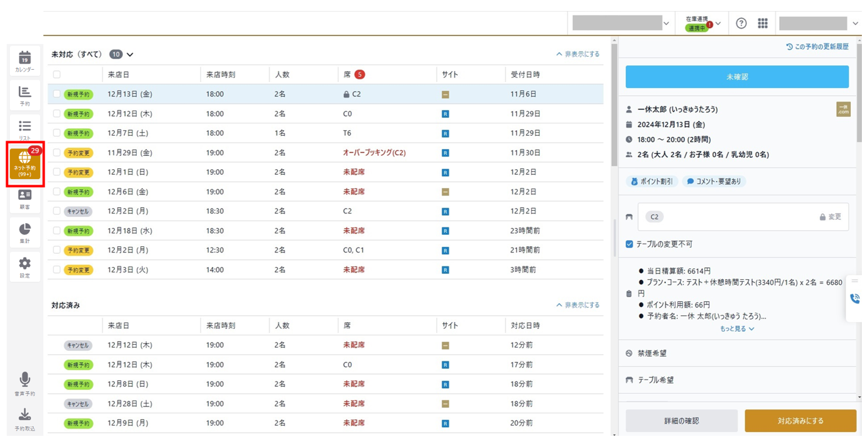This screenshot has height=445, width=868.
Task: Open the 予約 reservations sidebar icon
Action: (24, 95)
